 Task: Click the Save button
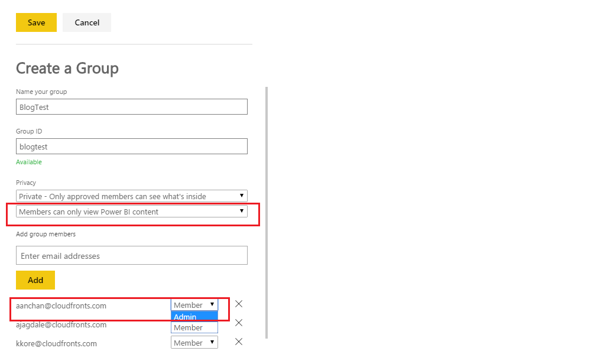click(x=37, y=22)
